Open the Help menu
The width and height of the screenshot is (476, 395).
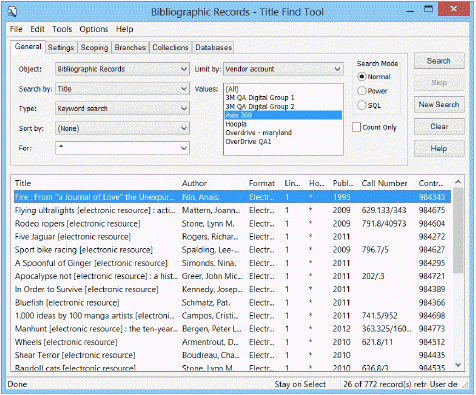(x=125, y=29)
